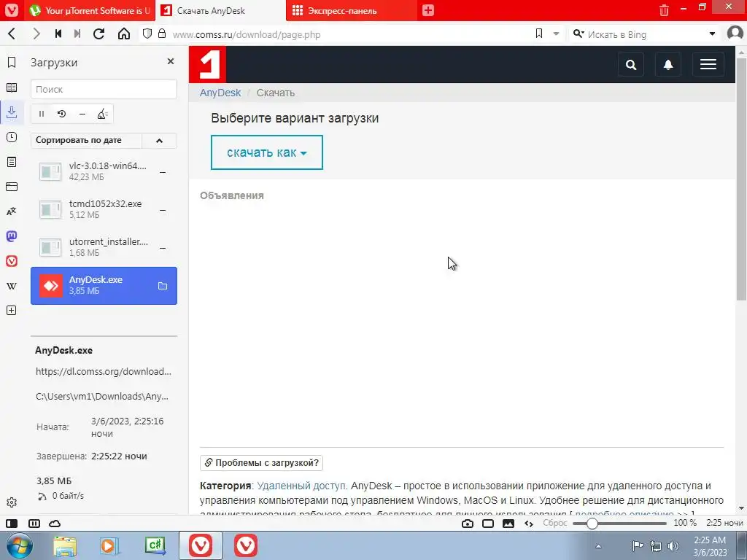
Task: Click the downloads Поиск field
Action: (104, 89)
